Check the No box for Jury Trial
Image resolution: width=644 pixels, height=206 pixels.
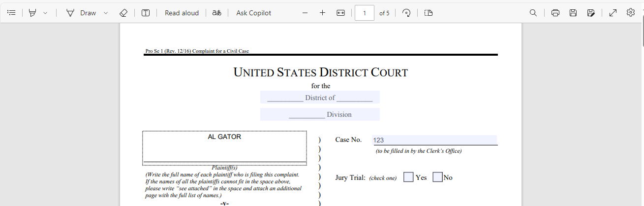(437, 177)
